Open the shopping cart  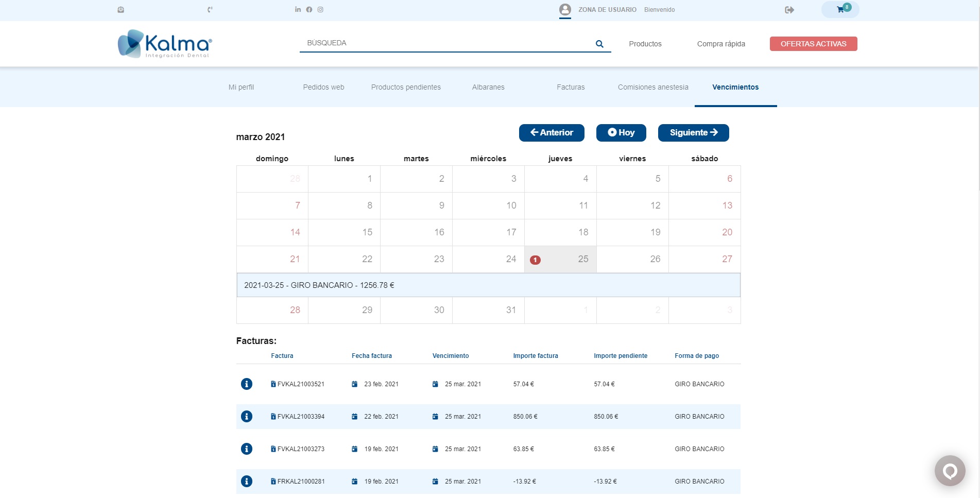click(x=840, y=9)
